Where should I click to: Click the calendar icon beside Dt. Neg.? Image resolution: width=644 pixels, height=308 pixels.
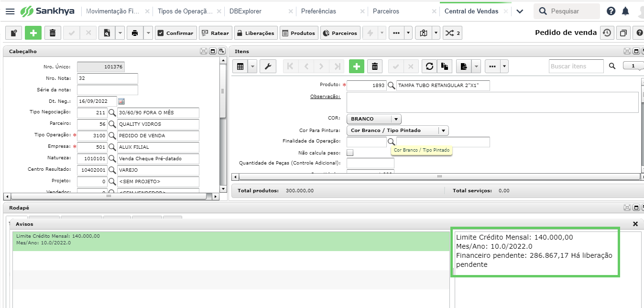click(121, 101)
